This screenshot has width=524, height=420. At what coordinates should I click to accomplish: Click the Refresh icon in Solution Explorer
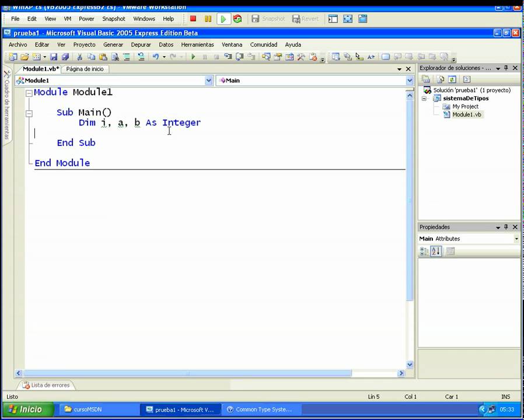coord(452,79)
